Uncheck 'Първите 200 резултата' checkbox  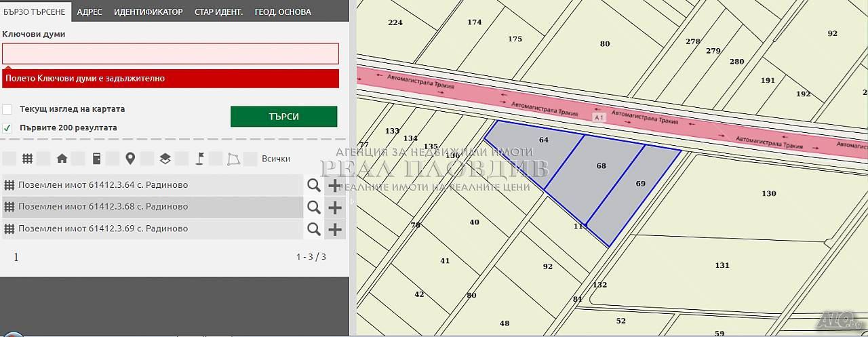point(7,127)
